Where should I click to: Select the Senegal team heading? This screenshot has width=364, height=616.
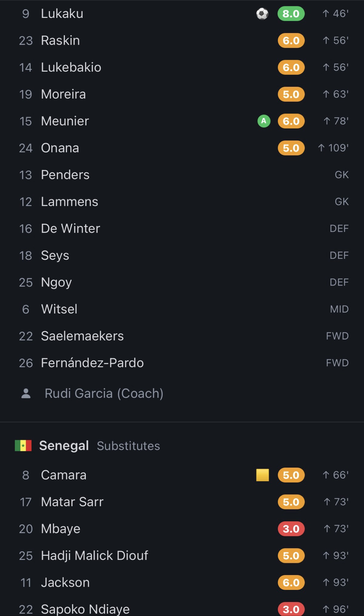tap(64, 445)
